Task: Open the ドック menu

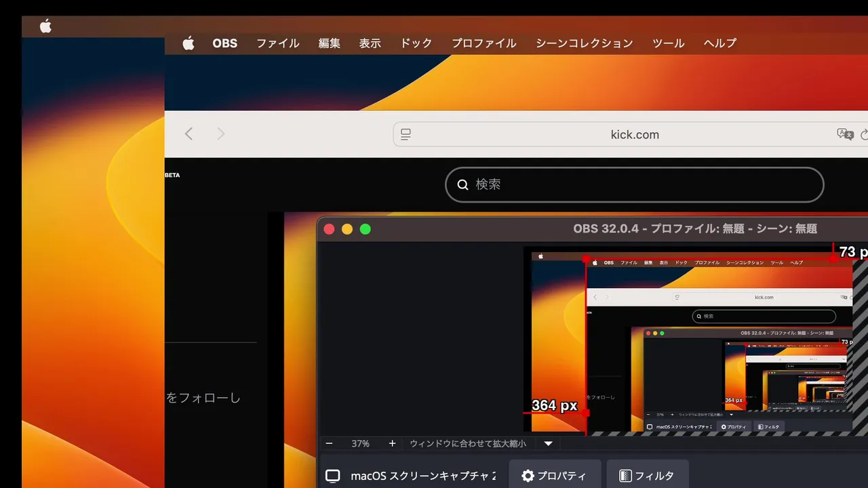Action: pos(416,43)
